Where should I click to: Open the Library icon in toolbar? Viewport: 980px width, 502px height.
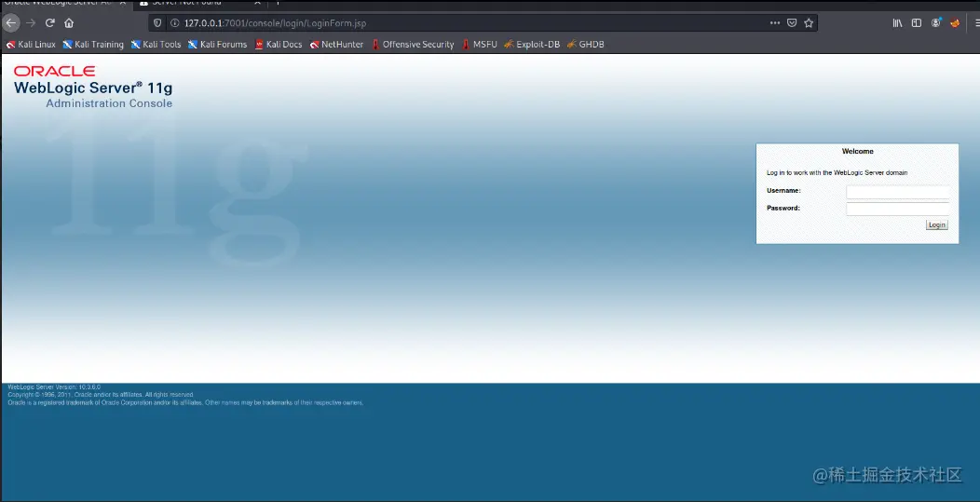click(x=897, y=23)
